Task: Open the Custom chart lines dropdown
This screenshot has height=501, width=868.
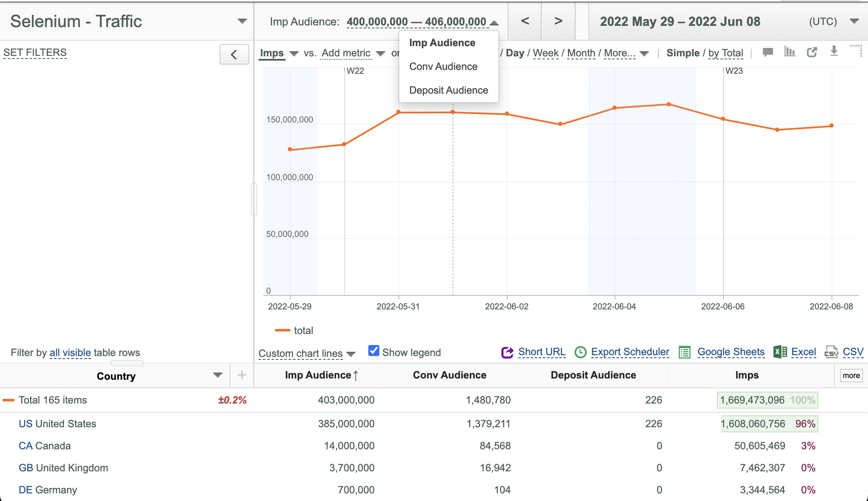Action: coord(307,353)
